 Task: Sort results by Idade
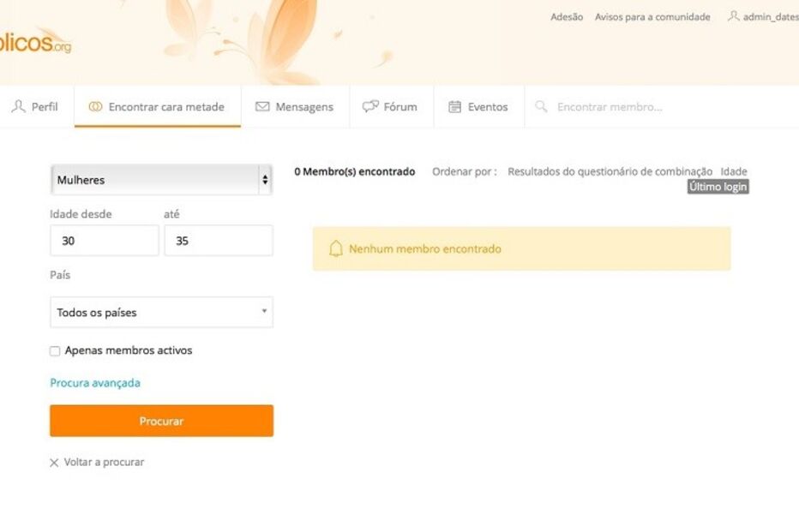735,171
